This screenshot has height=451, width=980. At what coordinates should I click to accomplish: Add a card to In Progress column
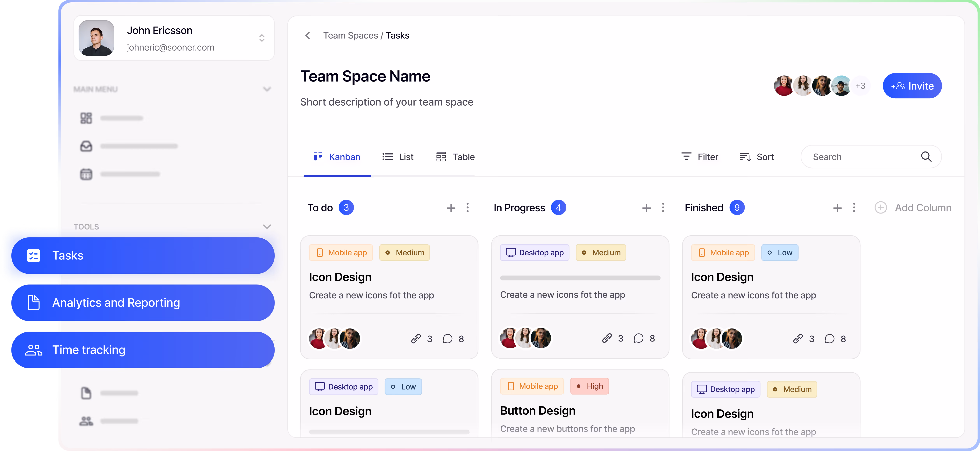tap(646, 208)
